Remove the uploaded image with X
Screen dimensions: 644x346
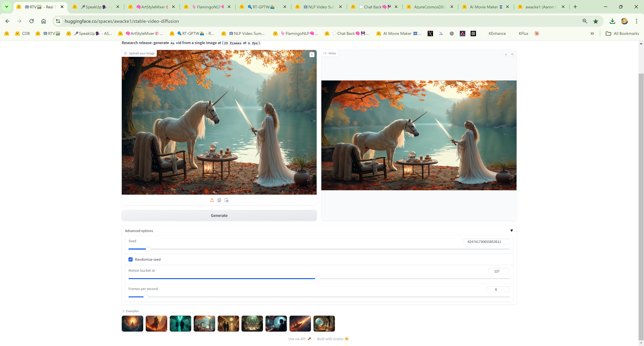(312, 54)
